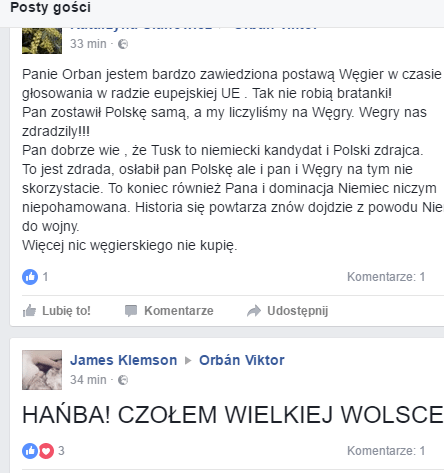Click the globe privacy icon beside 34 min
The image size is (444, 473).
click(x=123, y=380)
